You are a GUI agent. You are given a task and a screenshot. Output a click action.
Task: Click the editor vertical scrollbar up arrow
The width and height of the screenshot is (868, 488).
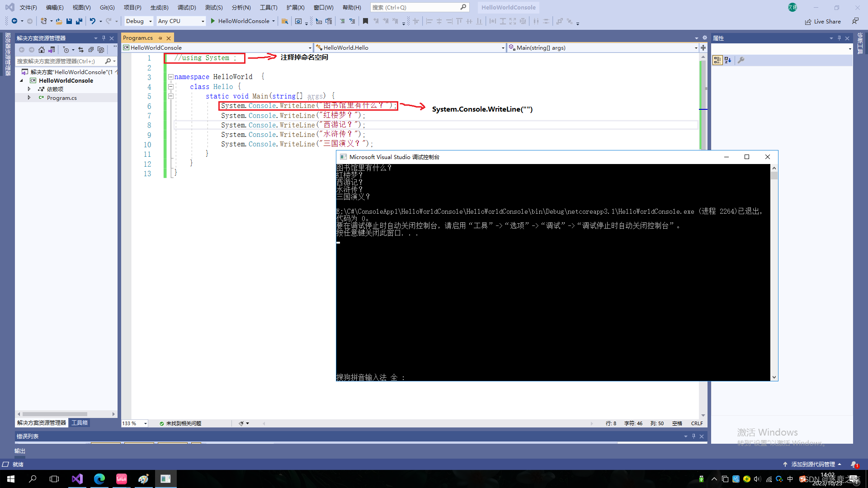pos(703,56)
